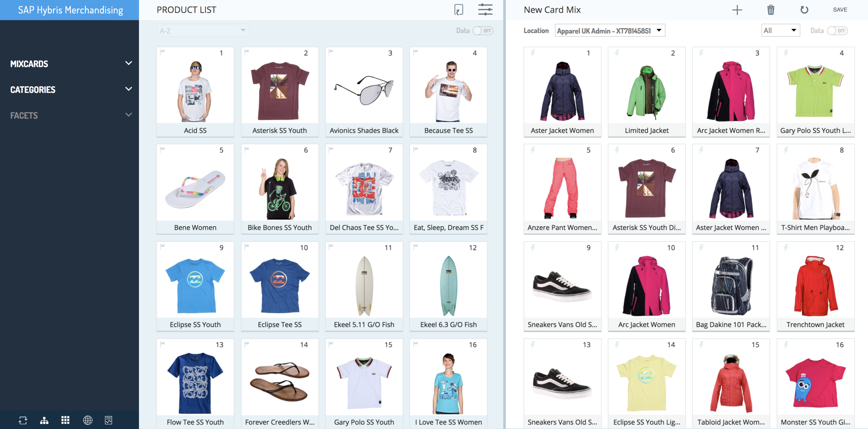Screen dimensions: 868x429
Task: Click the SAVE button
Action: 840,10
